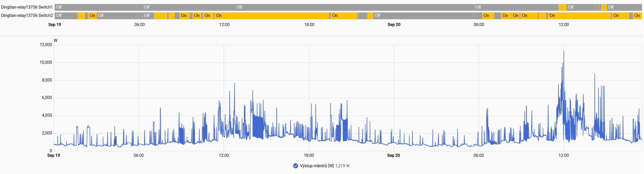Click the Sep 20 label under the power chart
644x174 pixels.
click(x=393, y=156)
